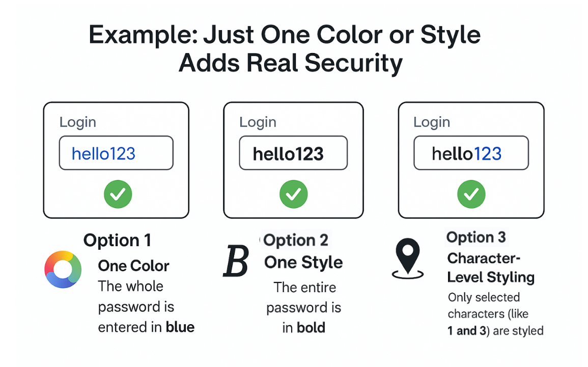Click the One Style subtitle
The height and width of the screenshot is (367, 588).
pyautogui.click(x=303, y=263)
